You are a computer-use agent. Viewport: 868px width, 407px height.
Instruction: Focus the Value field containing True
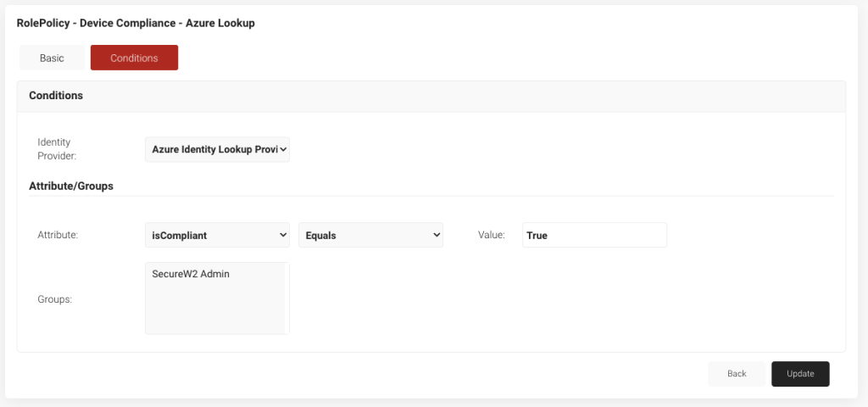594,236
